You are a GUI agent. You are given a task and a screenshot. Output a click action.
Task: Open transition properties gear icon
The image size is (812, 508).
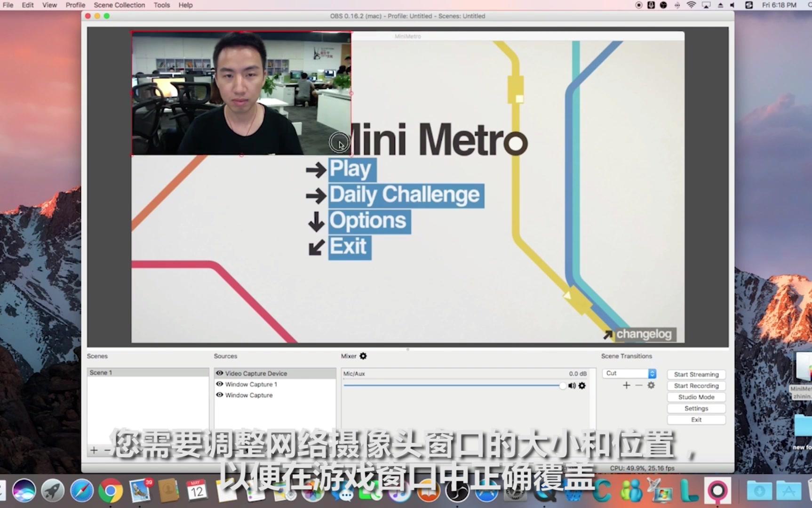coord(651,385)
